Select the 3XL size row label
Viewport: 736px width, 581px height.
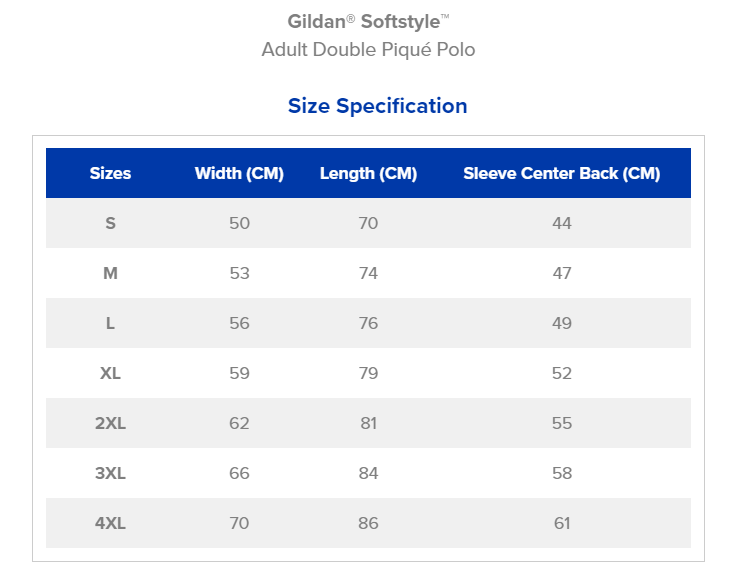coord(110,473)
